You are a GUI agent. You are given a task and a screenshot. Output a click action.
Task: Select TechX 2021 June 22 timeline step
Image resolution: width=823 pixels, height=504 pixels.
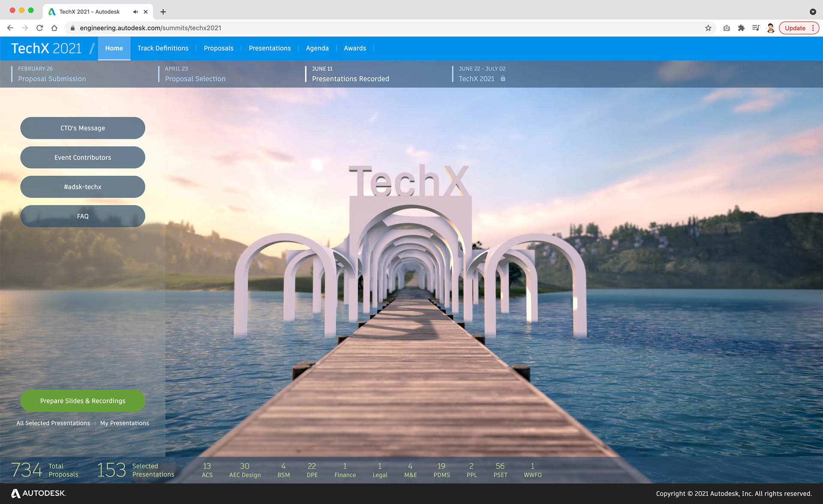(479, 74)
